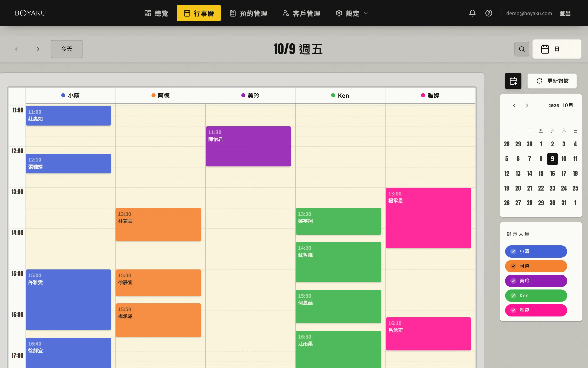This screenshot has width=588, height=368.
Task: Toggle staff Ken visibility
Action: point(536,295)
